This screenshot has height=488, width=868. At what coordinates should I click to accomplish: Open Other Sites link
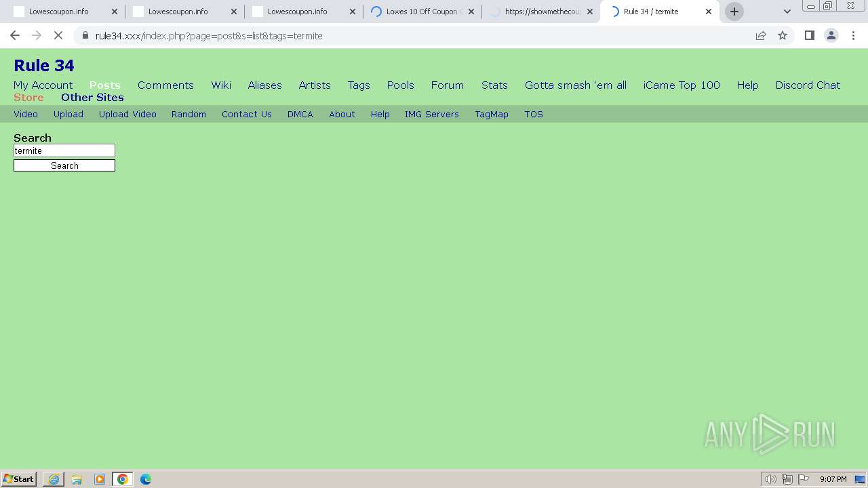click(x=92, y=97)
